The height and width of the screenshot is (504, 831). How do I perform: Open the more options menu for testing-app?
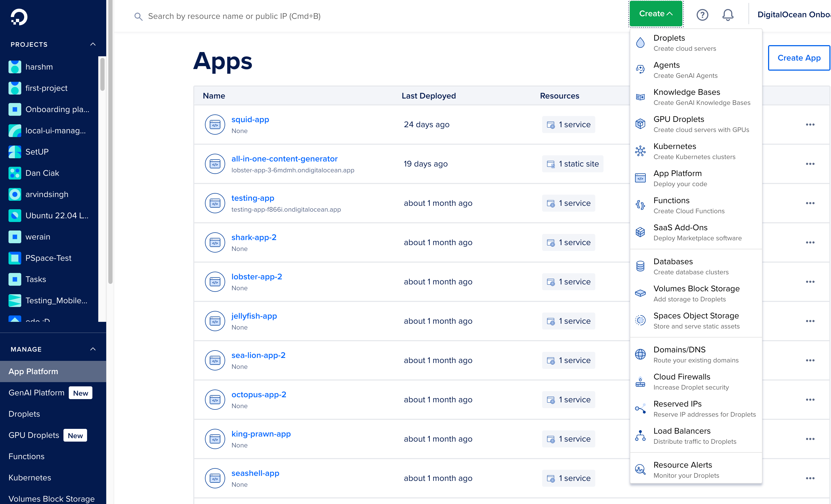(x=810, y=203)
